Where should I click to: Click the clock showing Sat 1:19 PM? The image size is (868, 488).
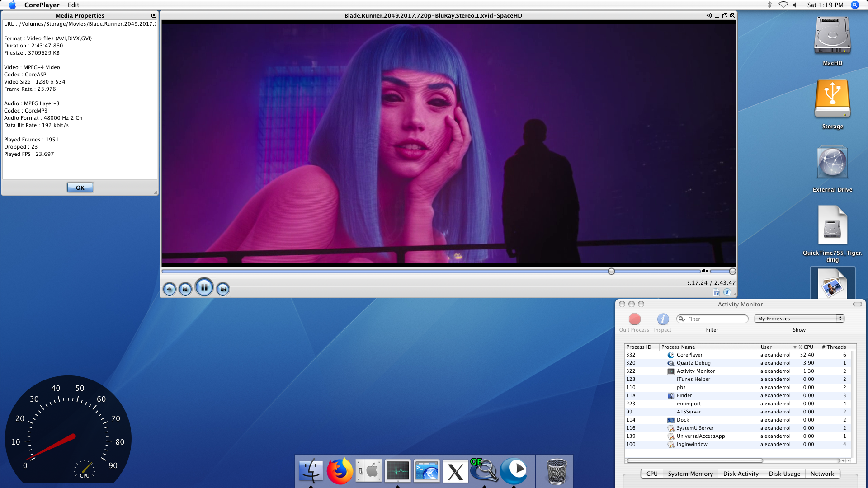coord(825,5)
